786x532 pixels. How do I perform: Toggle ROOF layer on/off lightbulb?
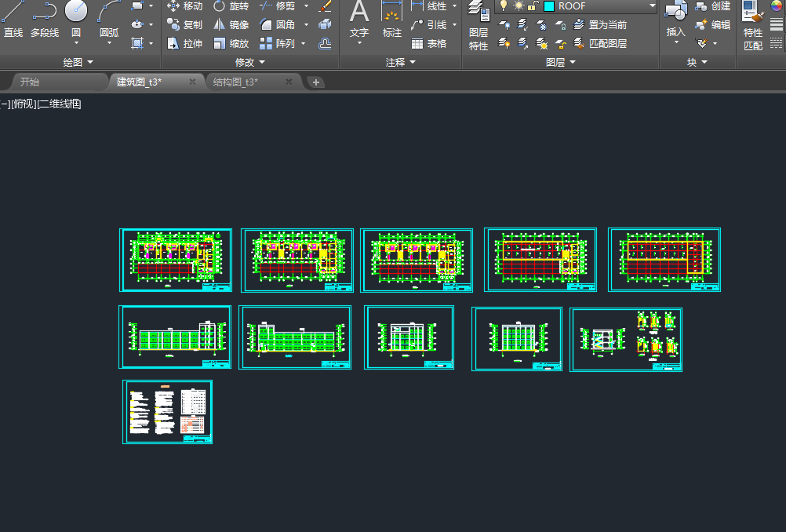(504, 6)
